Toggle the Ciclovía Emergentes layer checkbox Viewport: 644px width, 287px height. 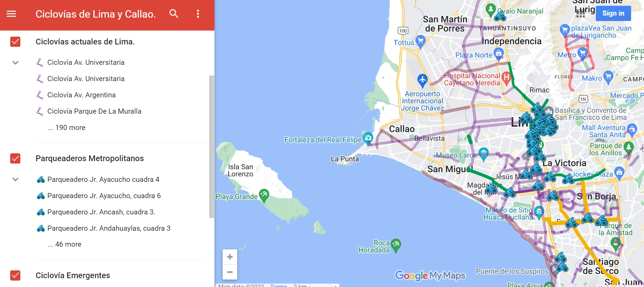[15, 275]
